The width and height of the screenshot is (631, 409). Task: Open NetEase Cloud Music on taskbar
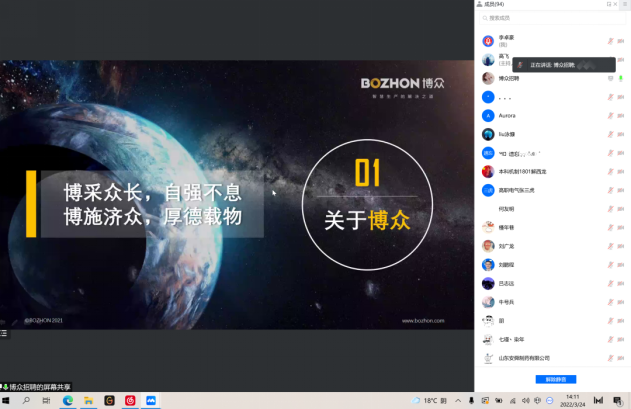(x=130, y=401)
